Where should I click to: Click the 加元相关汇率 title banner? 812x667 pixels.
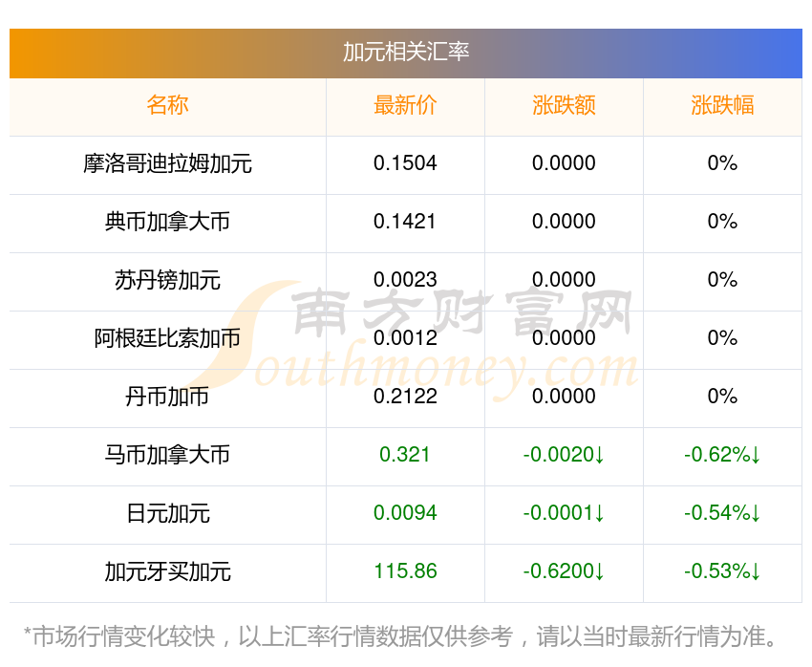coord(406,54)
